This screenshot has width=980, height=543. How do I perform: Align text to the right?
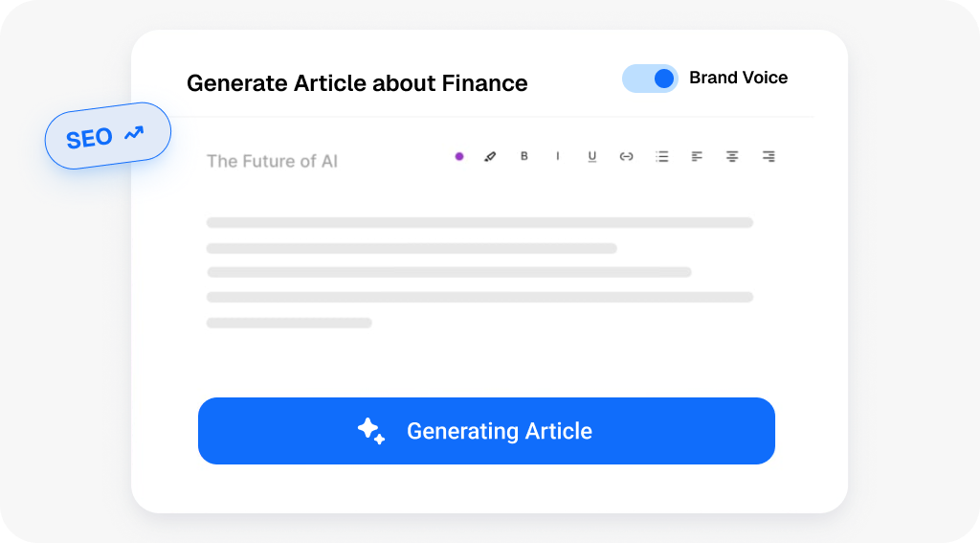tap(768, 156)
